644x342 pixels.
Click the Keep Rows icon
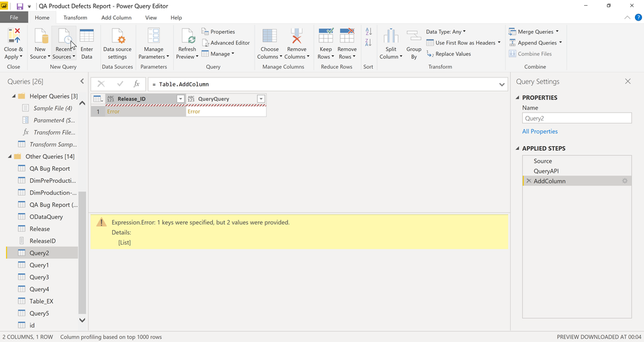point(326,35)
